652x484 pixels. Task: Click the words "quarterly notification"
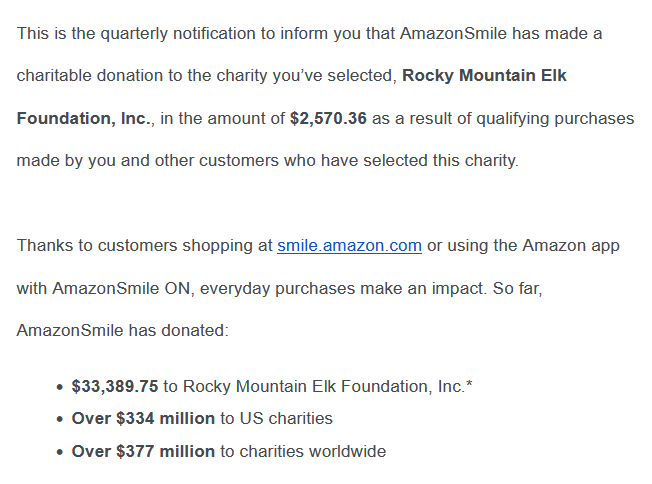click(159, 33)
